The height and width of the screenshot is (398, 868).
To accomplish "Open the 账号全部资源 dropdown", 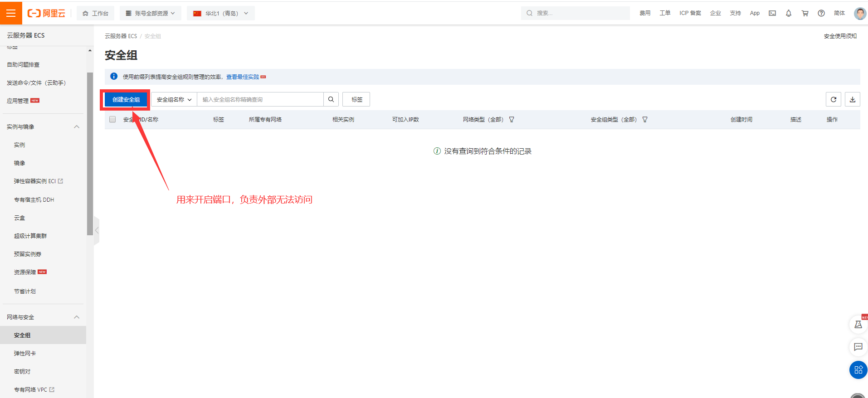I will click(151, 13).
